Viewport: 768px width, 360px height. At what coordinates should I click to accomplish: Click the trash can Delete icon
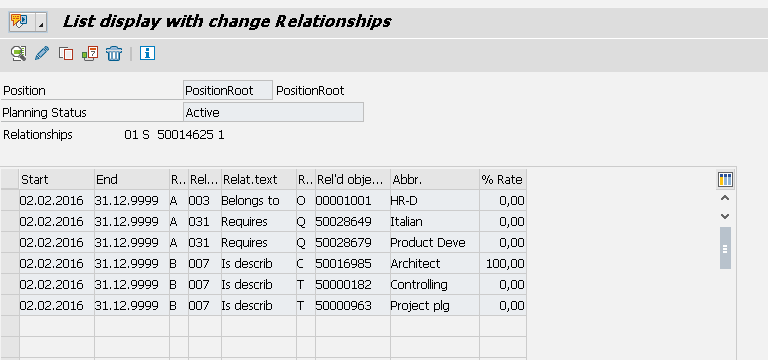(114, 53)
